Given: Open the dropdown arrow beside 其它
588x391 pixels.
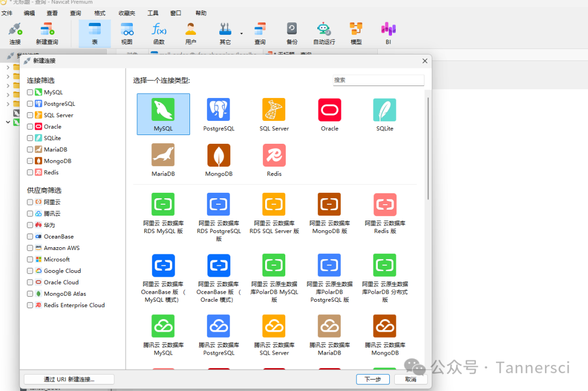Looking at the screenshot, I should [242, 33].
